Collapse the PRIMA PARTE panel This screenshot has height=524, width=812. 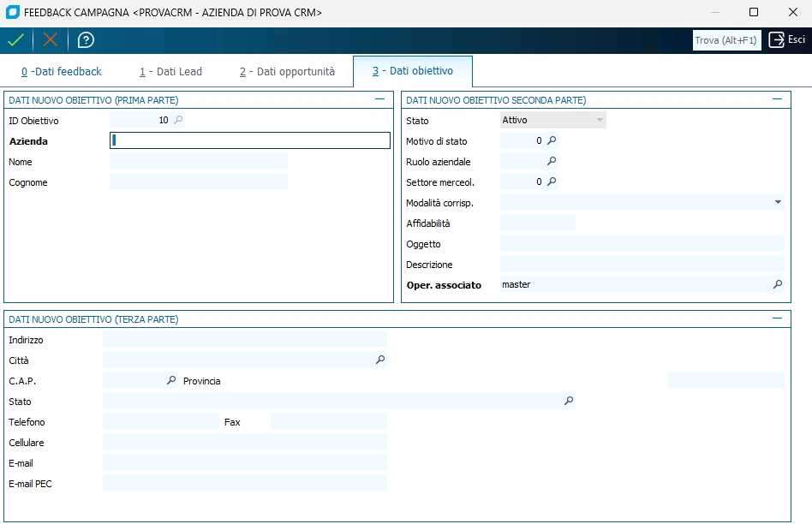tap(379, 99)
